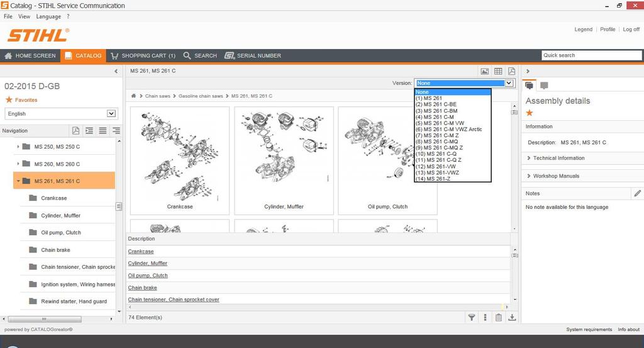Select the second comment tab icon
This screenshot has width=644, height=348.
(x=544, y=86)
